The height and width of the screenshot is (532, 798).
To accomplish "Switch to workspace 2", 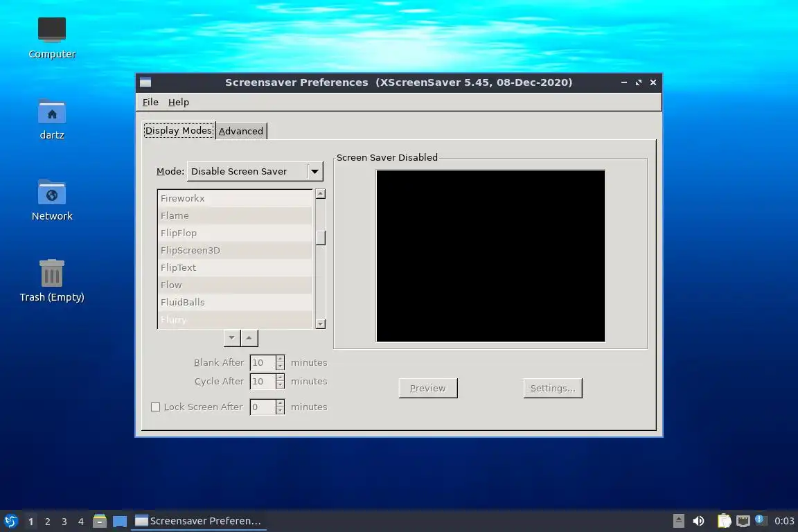I will tap(47, 522).
